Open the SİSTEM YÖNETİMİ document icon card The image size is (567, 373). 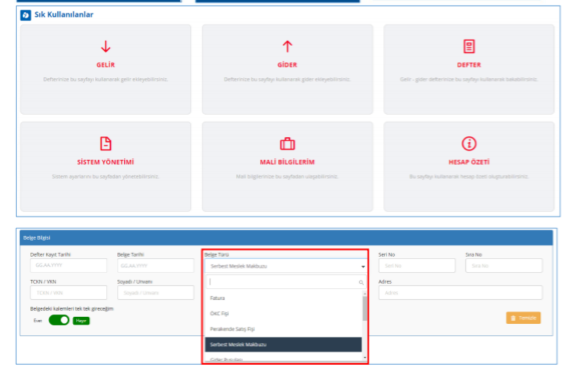(x=106, y=166)
